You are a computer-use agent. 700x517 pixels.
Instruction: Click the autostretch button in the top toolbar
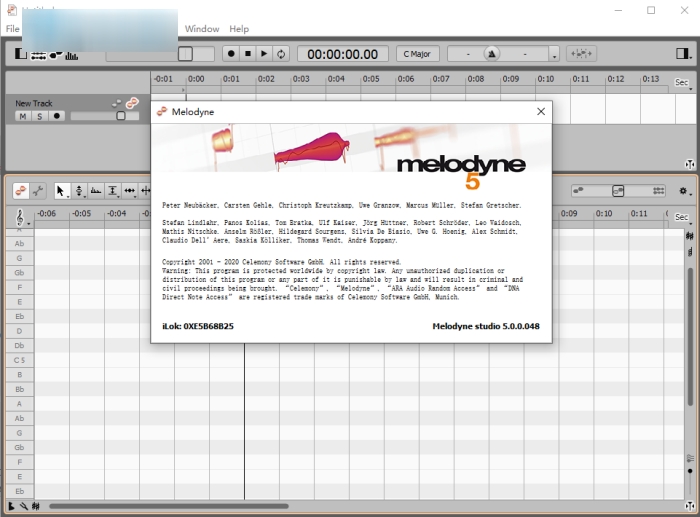[581, 54]
